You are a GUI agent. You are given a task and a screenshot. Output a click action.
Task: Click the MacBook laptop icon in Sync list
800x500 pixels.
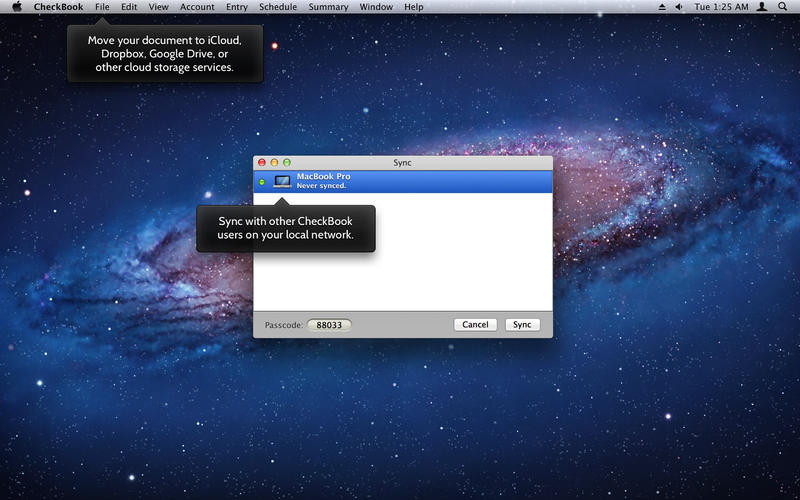coord(282,182)
